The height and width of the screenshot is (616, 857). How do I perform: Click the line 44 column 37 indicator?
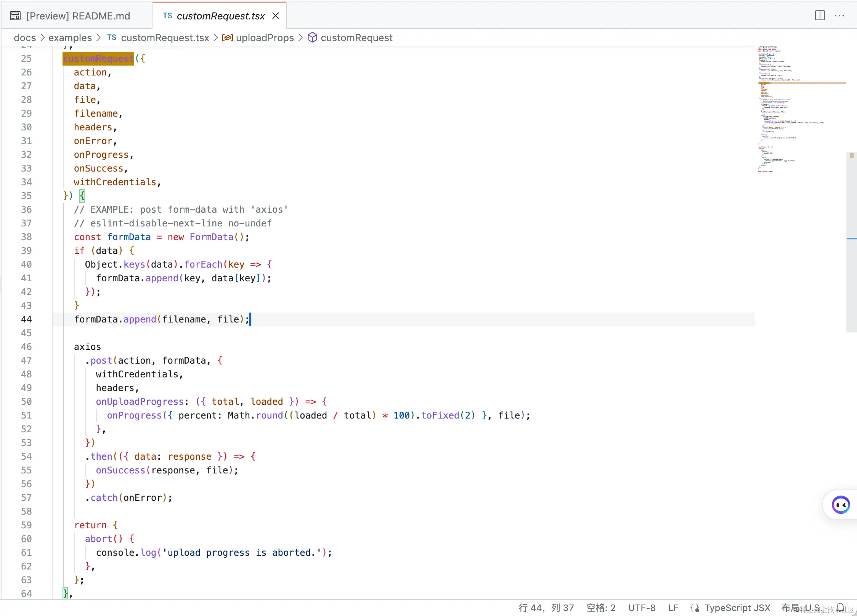click(x=546, y=608)
